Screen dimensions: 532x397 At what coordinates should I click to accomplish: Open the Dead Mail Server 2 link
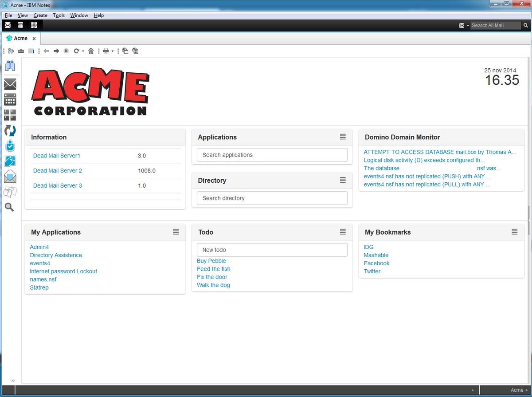pos(58,171)
